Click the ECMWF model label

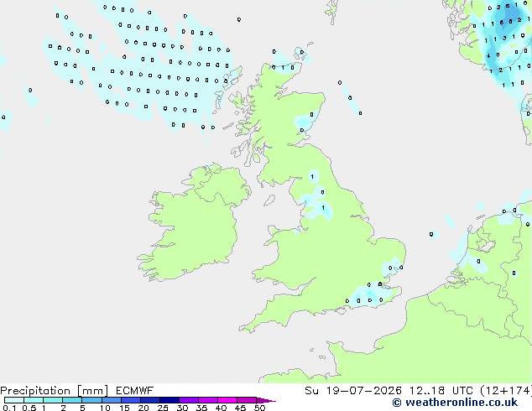(x=135, y=391)
